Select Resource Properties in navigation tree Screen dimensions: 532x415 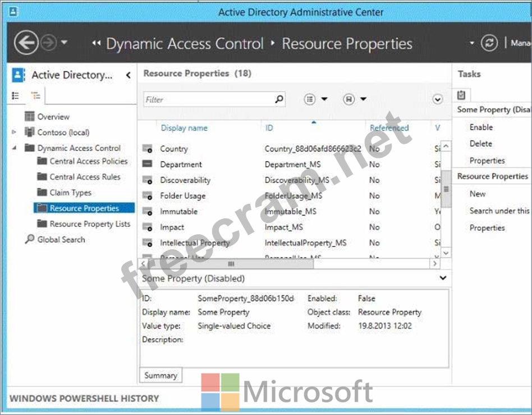pos(84,208)
